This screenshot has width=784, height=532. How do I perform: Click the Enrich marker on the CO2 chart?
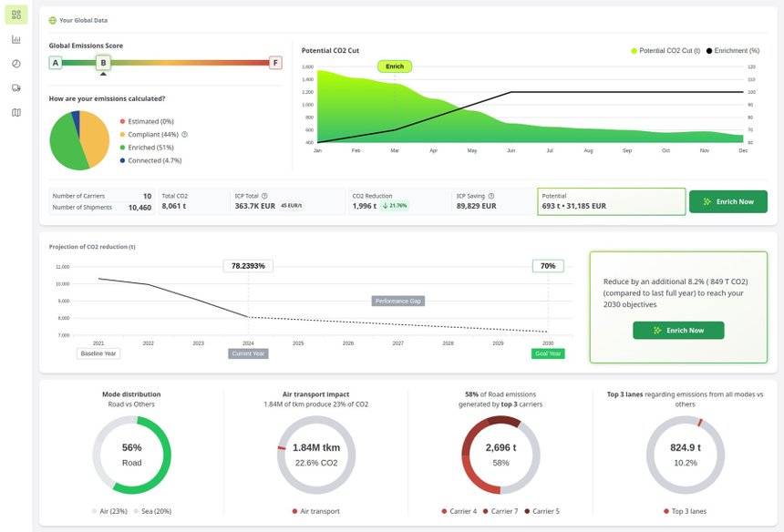click(395, 66)
